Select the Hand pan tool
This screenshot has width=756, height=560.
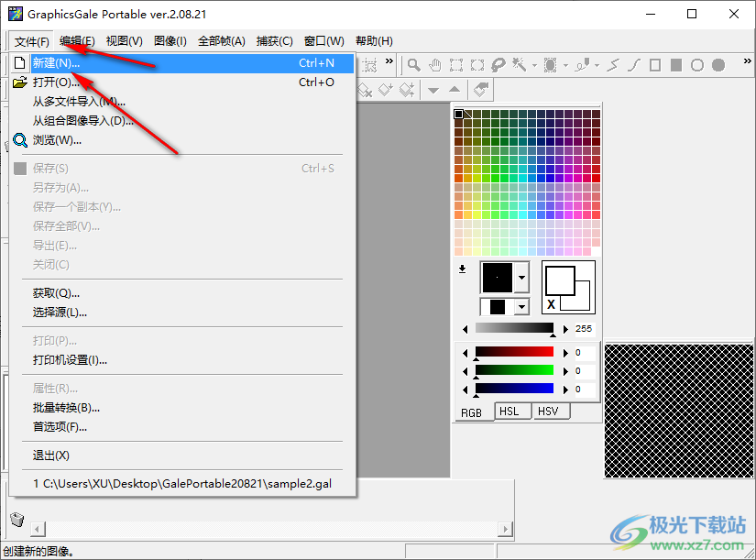tap(435, 65)
